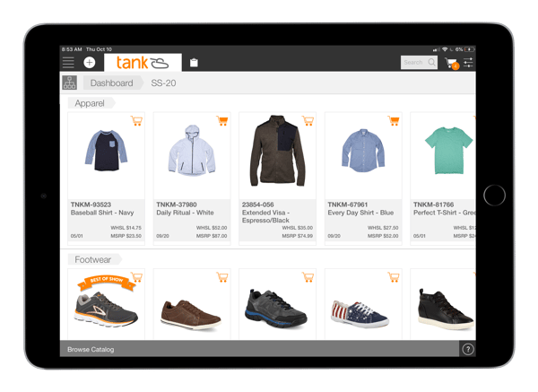Open the clipboard icon next to tank
The width and height of the screenshot is (538, 392).
tap(194, 63)
